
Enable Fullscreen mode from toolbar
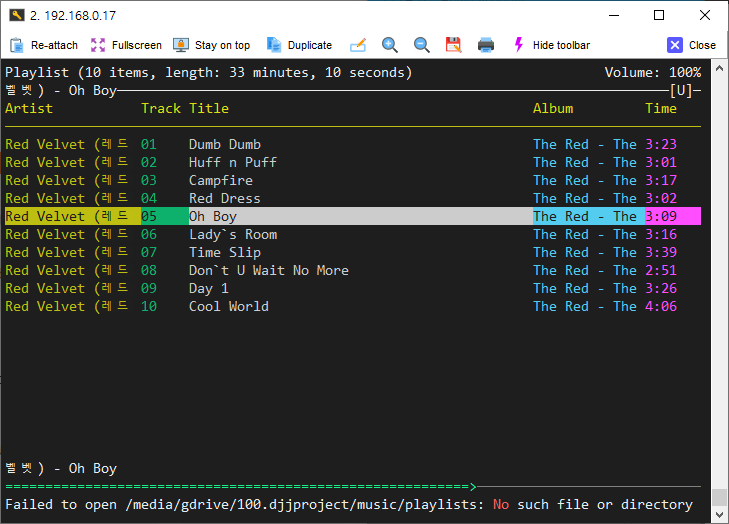coord(126,45)
